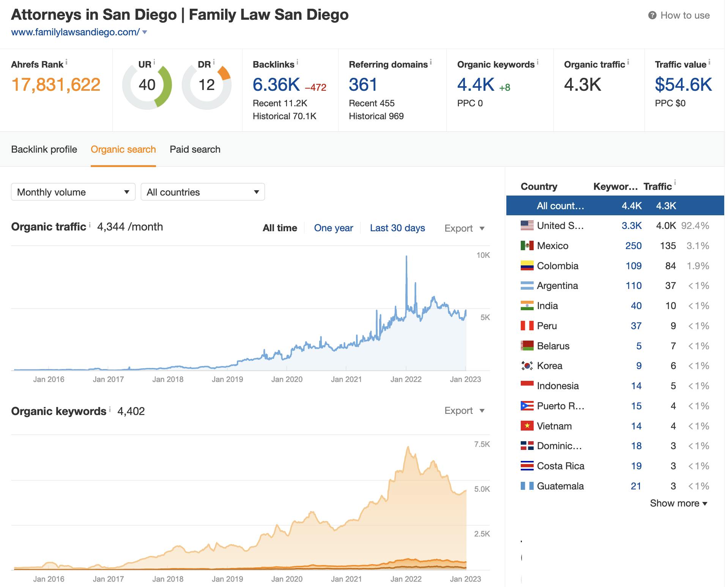Click the Traffic column info icon
The width and height of the screenshot is (728, 587).
pos(675,182)
